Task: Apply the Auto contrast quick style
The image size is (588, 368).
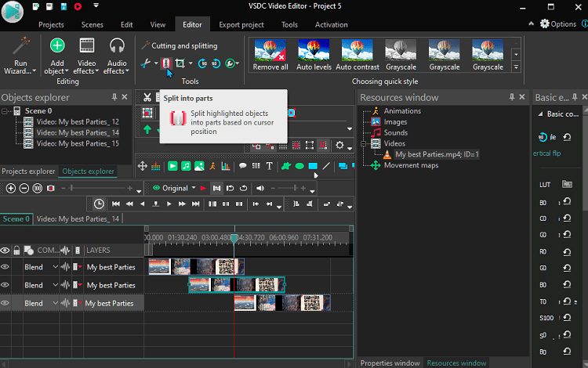Action: 358,55
